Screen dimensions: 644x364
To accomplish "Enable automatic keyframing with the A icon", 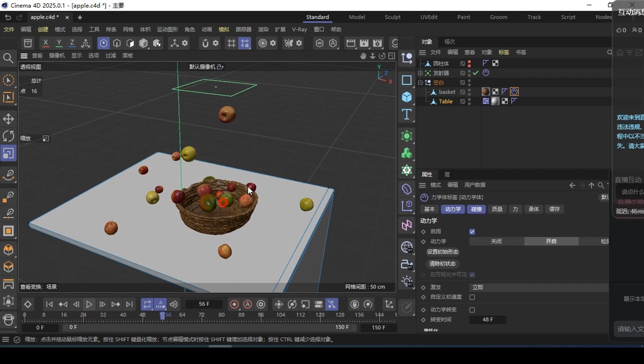I will [x=248, y=304].
